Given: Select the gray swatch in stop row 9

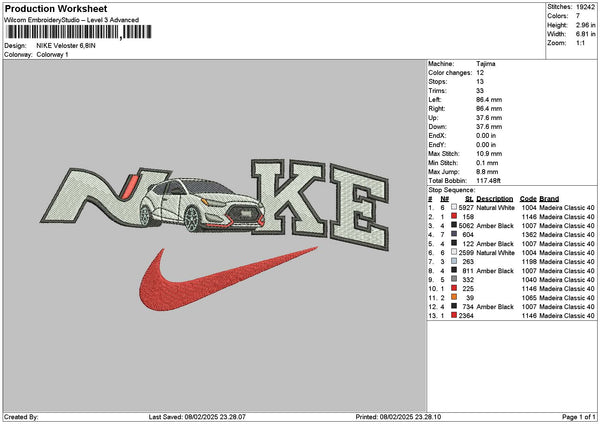Looking at the screenshot, I should point(454,280).
